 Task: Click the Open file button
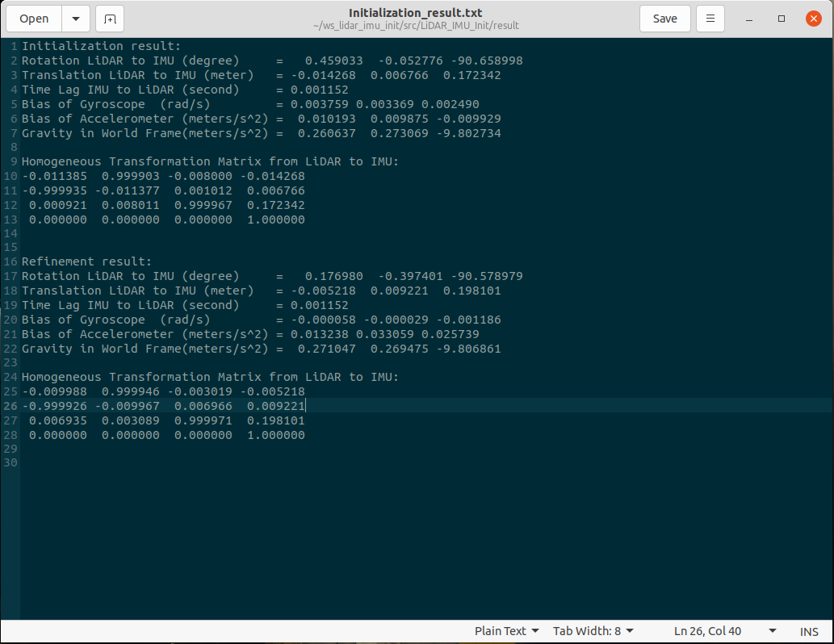coord(34,19)
